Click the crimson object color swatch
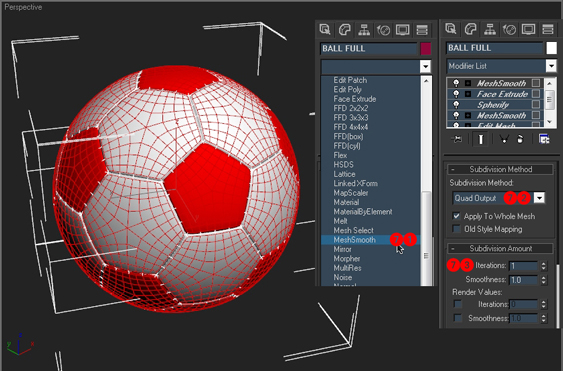Viewport: 563px width, 371px height. (425, 48)
